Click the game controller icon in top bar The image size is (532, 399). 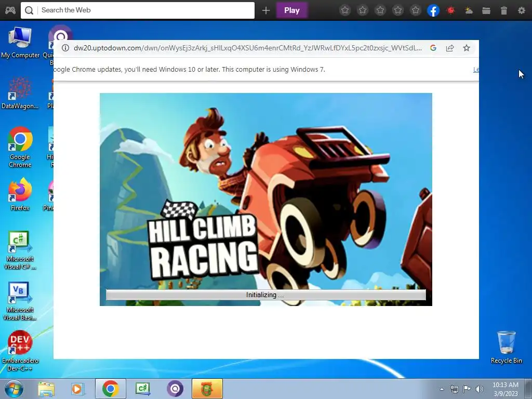click(x=10, y=10)
